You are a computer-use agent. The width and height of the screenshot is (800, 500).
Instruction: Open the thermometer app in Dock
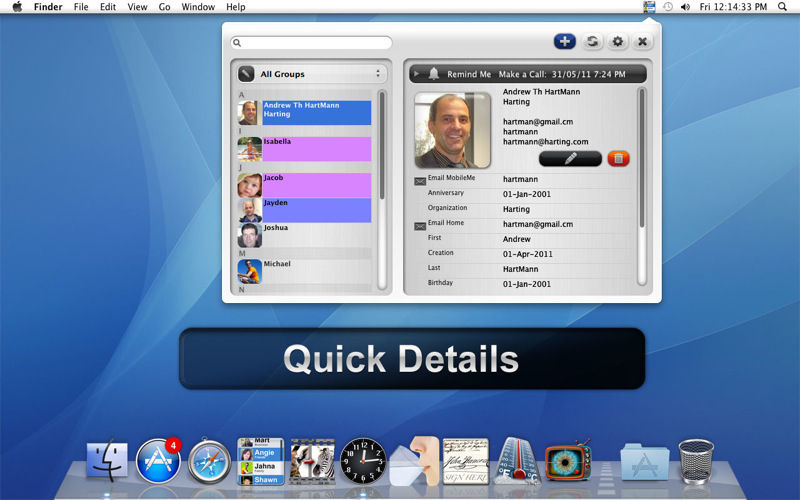(516, 460)
